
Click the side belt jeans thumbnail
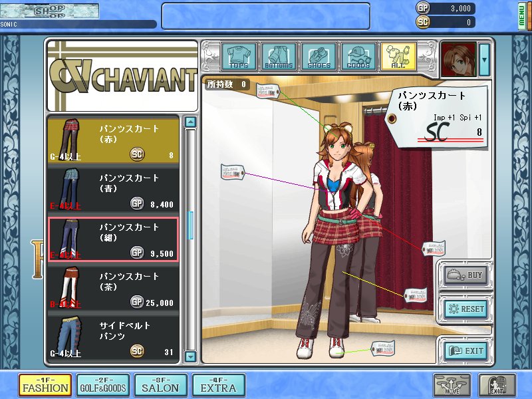70,336
